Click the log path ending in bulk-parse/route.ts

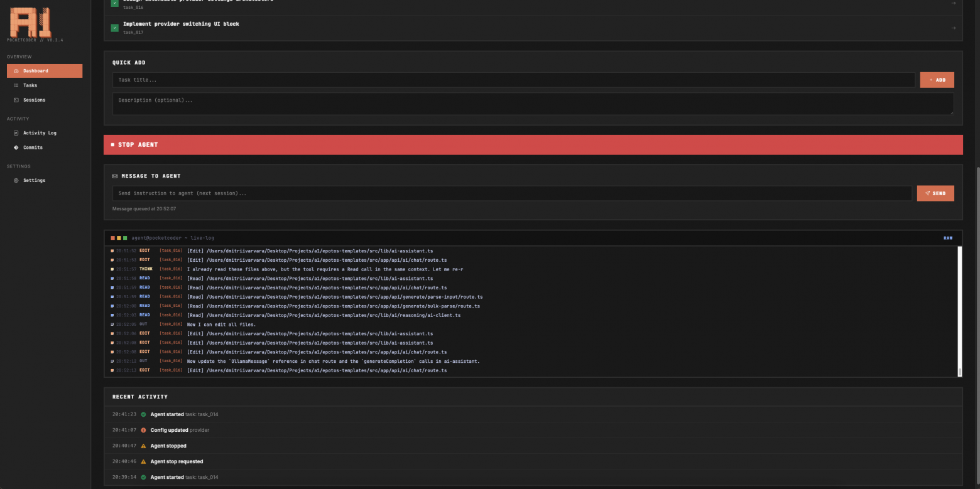tap(334, 306)
